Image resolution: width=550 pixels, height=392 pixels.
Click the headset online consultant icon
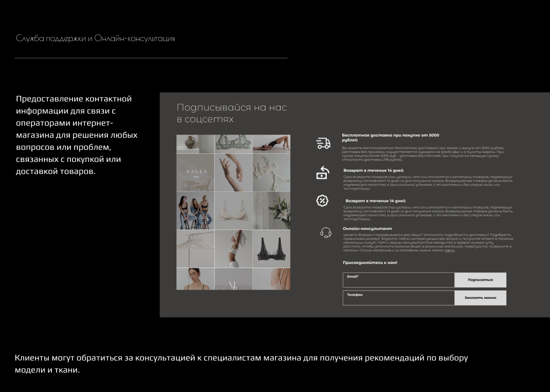[326, 233]
